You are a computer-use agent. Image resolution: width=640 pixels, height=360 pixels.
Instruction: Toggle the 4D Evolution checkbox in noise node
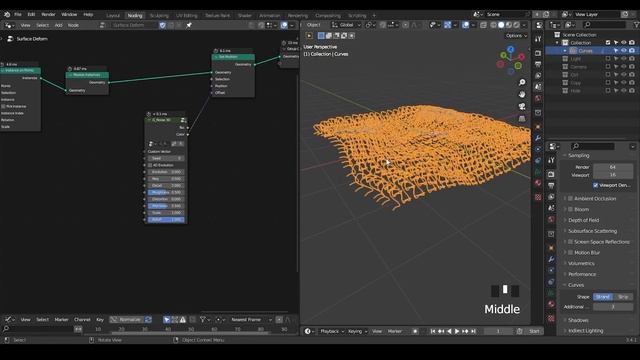(x=150, y=165)
